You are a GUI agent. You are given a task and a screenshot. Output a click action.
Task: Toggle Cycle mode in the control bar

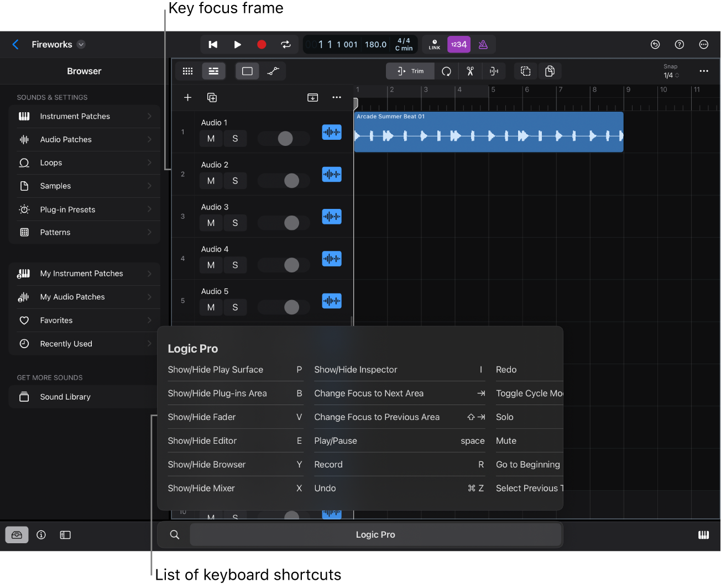point(286,45)
